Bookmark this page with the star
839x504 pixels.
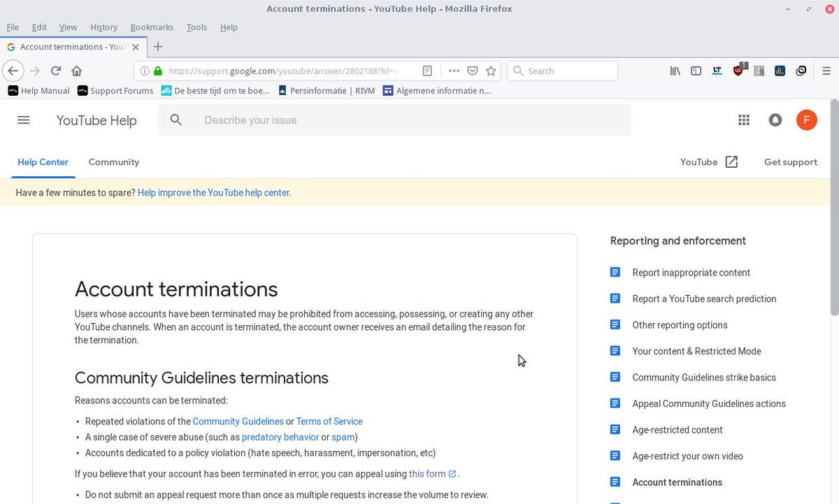click(491, 71)
